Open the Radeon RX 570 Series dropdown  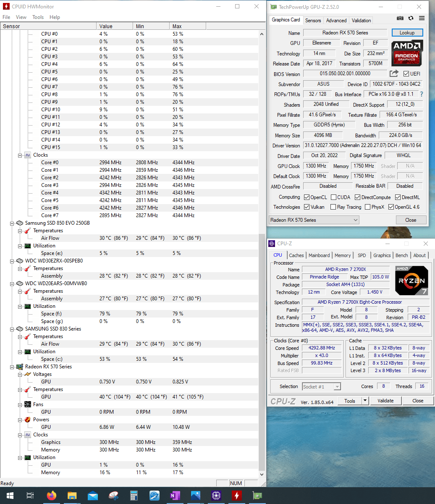[x=314, y=220]
